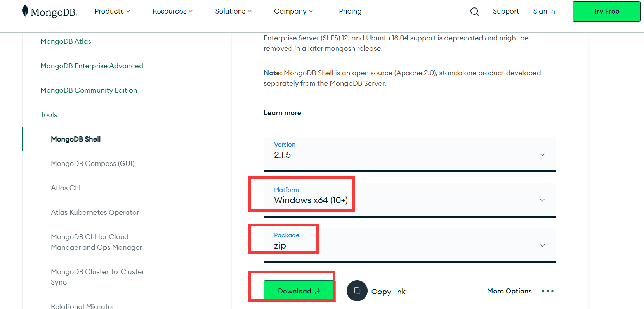Open the More Options three-dot icon
644x309 pixels.
point(548,291)
